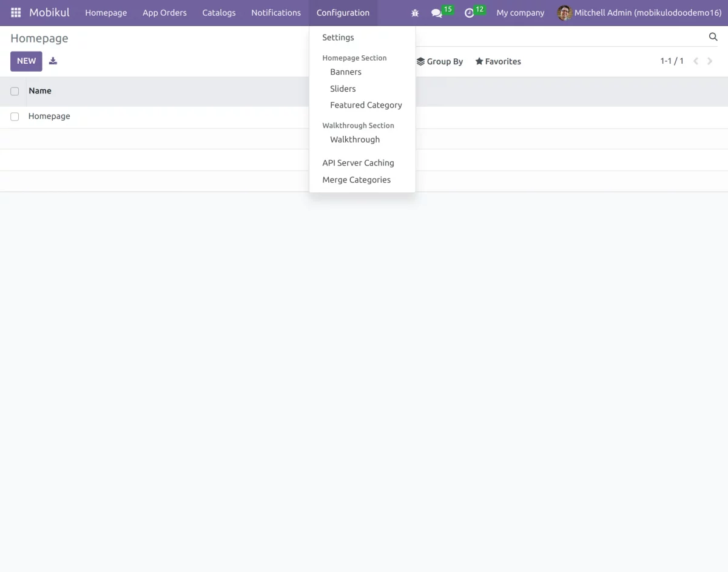Viewport: 728px width, 572px height.
Task: Open the Group By dropdown
Action: 439,61
